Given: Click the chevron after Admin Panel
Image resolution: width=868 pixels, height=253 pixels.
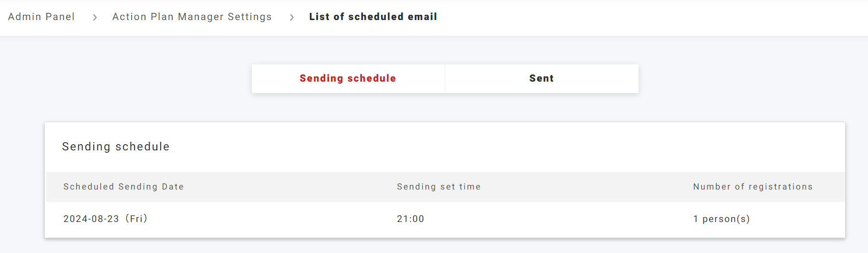Looking at the screenshot, I should pos(95,17).
